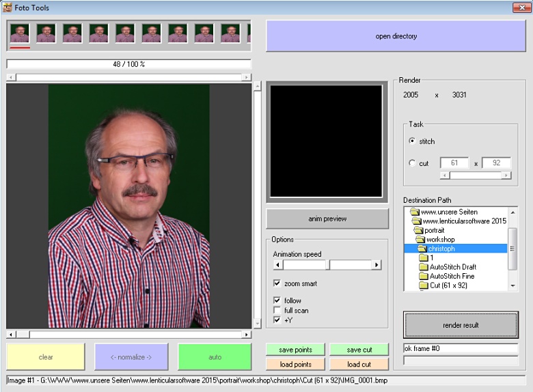Click the AutoStitch Draft folder icon
The image size is (533, 392).
tap(423, 267)
